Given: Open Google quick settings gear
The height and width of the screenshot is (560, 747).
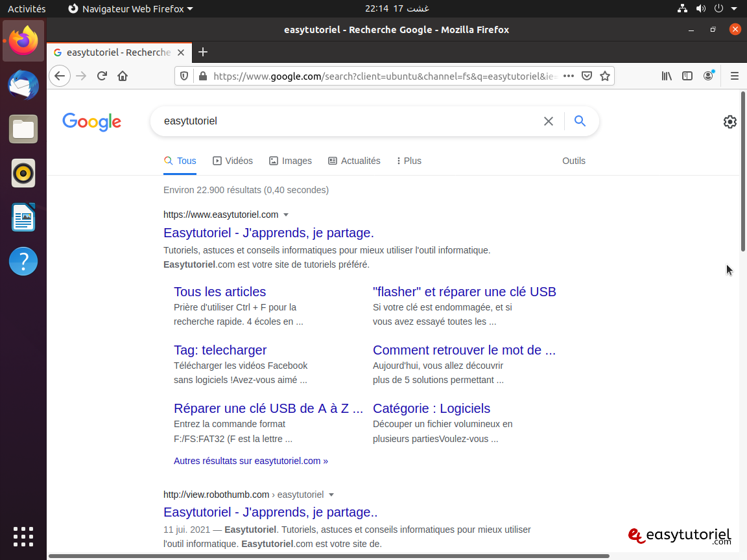Looking at the screenshot, I should click(x=730, y=122).
